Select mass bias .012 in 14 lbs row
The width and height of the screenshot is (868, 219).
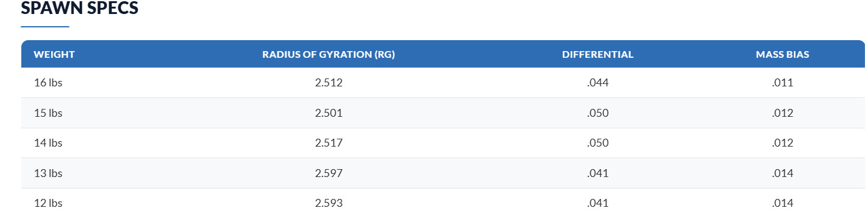(x=782, y=143)
